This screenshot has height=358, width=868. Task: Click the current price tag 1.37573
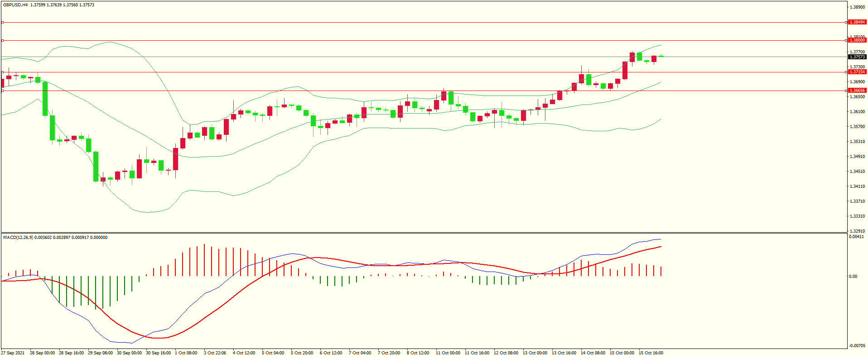[x=857, y=57]
